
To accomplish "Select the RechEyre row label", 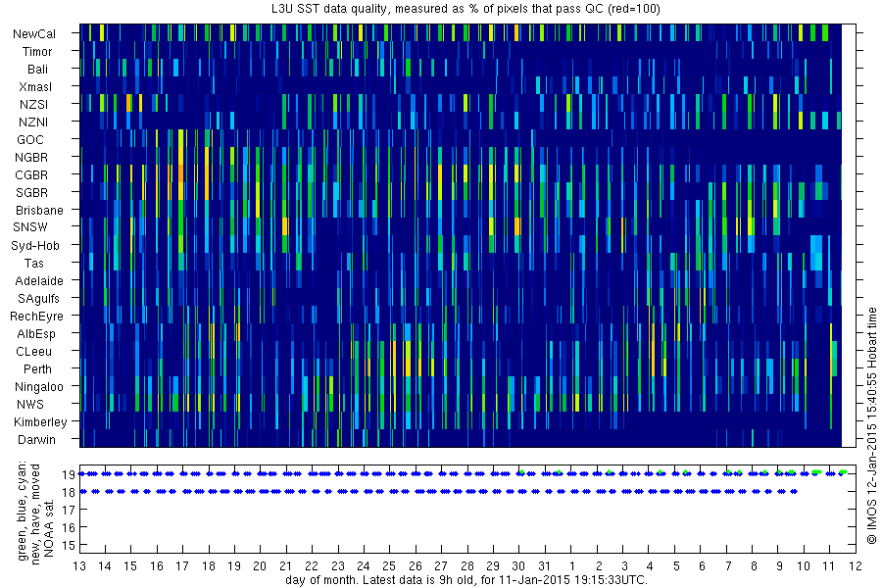I will (36, 317).
